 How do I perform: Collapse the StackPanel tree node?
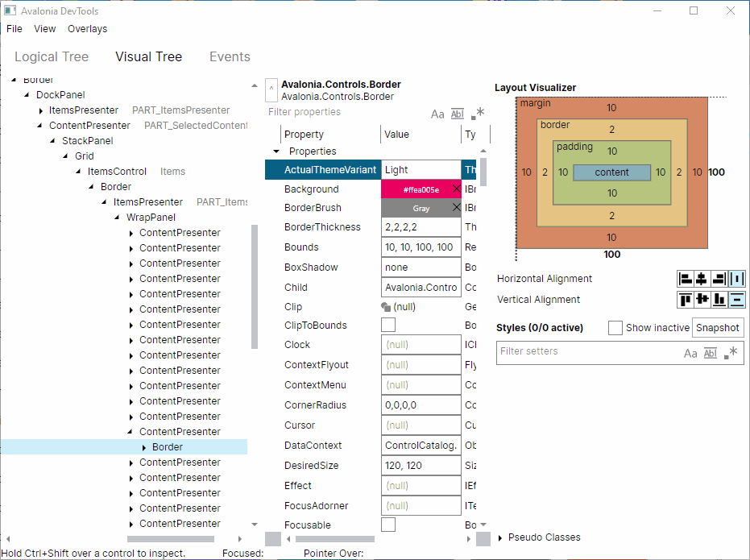click(x=52, y=140)
